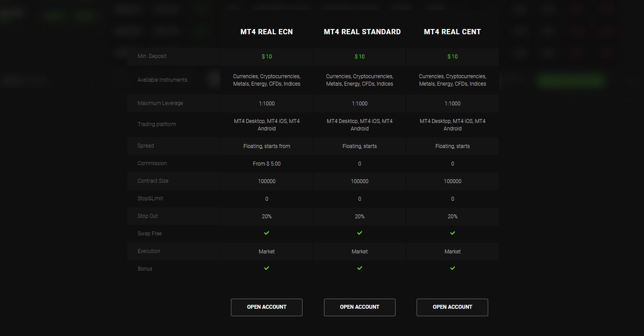Select the Market execution value for MT4 Real ECN
This screenshot has width=644, height=336.
coord(266,252)
